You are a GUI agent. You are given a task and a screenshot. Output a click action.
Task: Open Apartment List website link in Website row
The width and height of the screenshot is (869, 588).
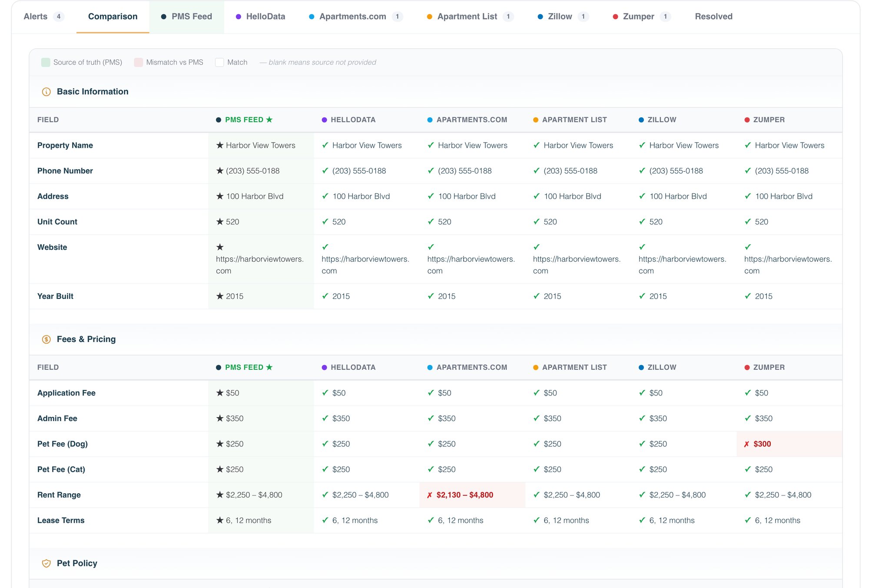pos(577,265)
